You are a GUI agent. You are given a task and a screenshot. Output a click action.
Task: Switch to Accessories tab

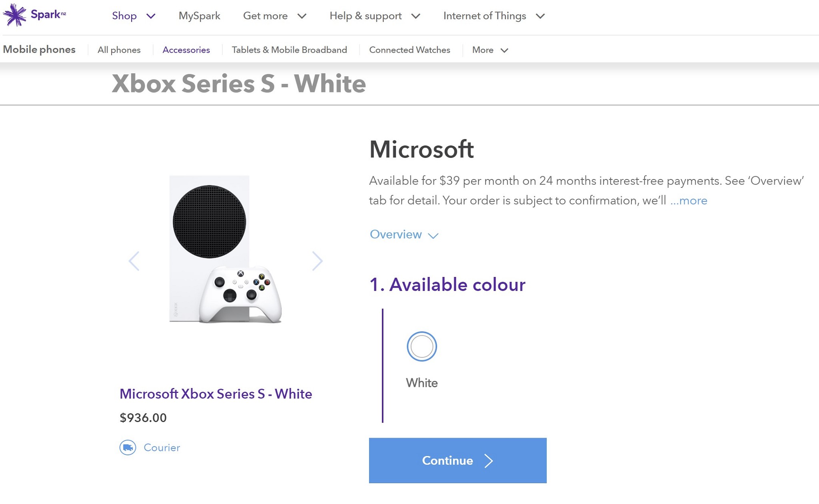(186, 50)
